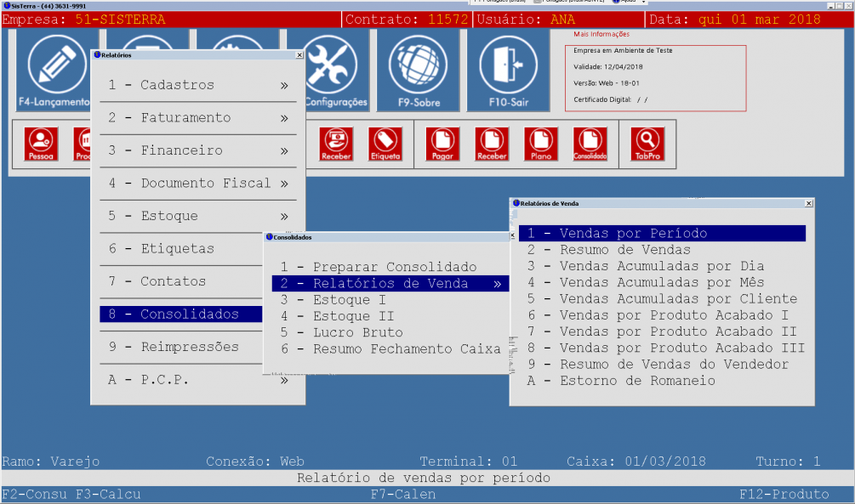Select 4 - Vendas Acumuladas por Mês
Screen dimensions: 855x504
tap(662, 282)
